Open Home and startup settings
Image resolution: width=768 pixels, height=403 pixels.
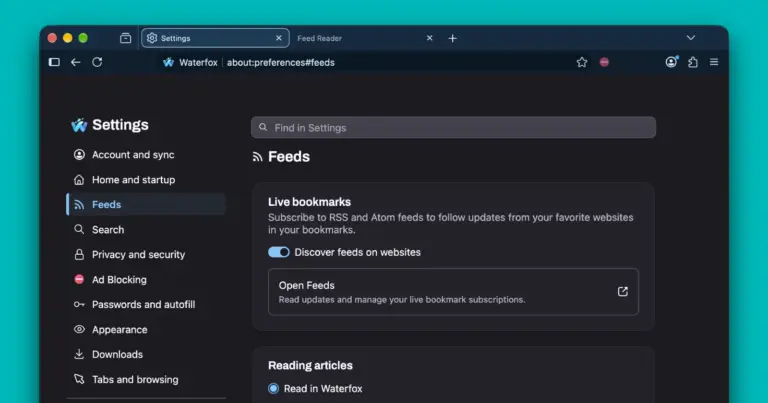click(x=146, y=180)
